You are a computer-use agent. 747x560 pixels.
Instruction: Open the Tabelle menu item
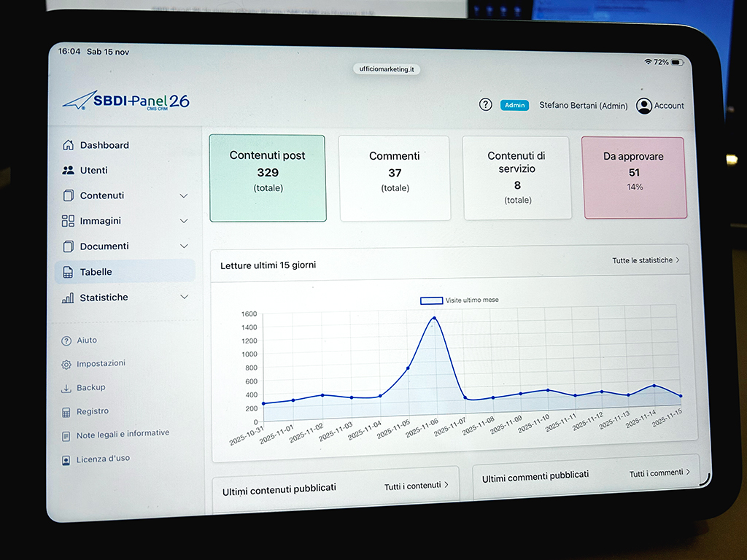(96, 272)
